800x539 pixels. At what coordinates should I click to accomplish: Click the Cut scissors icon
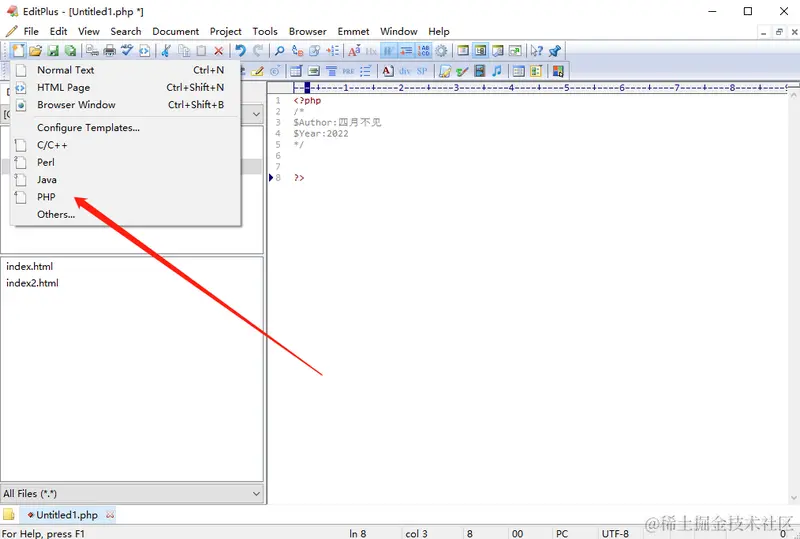coord(166,51)
